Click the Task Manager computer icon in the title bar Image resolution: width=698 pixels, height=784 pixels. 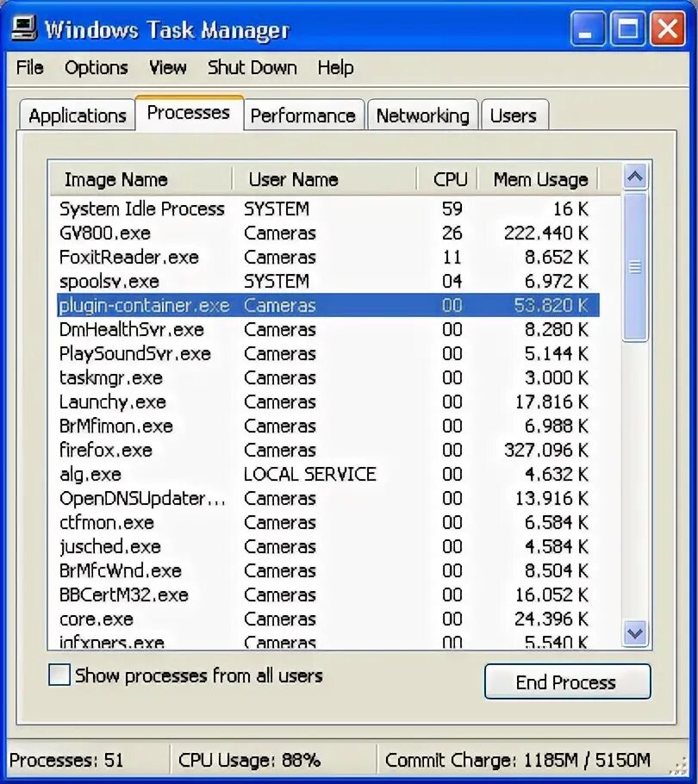pyautogui.click(x=23, y=28)
